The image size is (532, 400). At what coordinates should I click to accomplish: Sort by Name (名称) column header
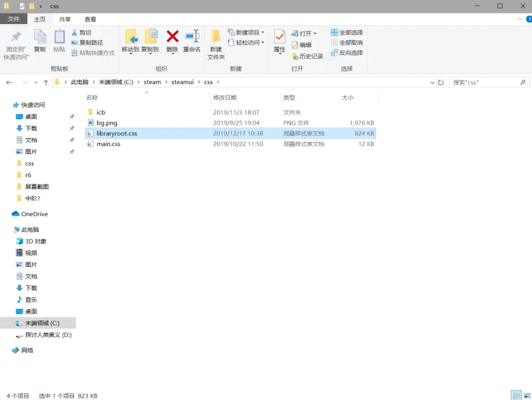pyautogui.click(x=92, y=98)
